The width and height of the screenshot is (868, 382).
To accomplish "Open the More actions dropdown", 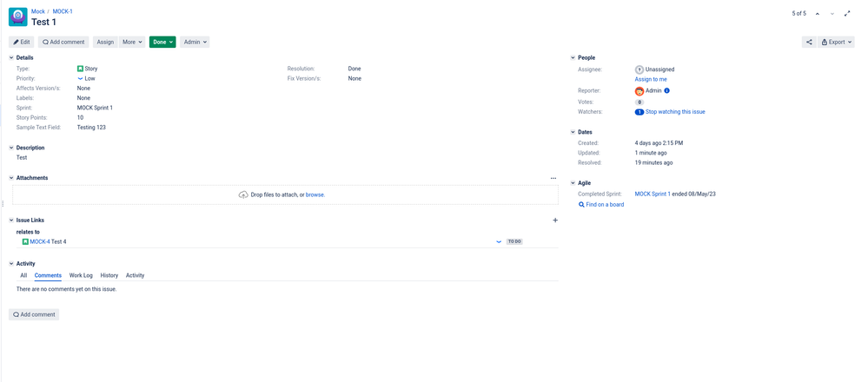I will point(132,42).
